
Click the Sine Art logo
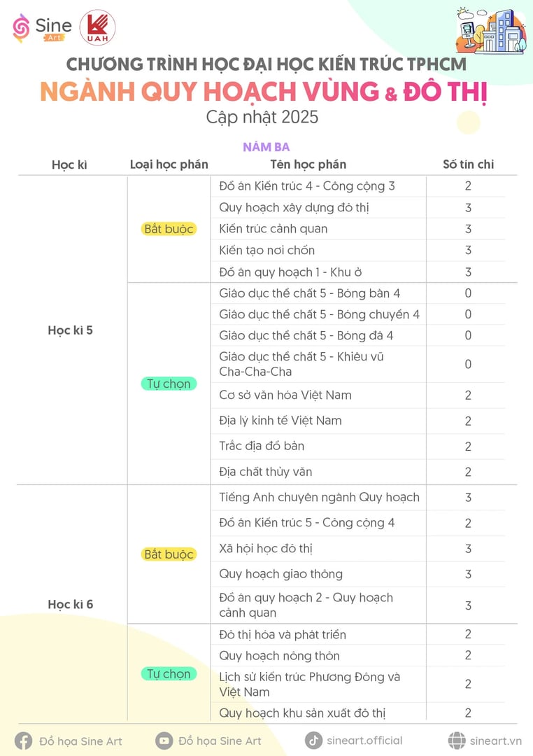tap(42, 28)
